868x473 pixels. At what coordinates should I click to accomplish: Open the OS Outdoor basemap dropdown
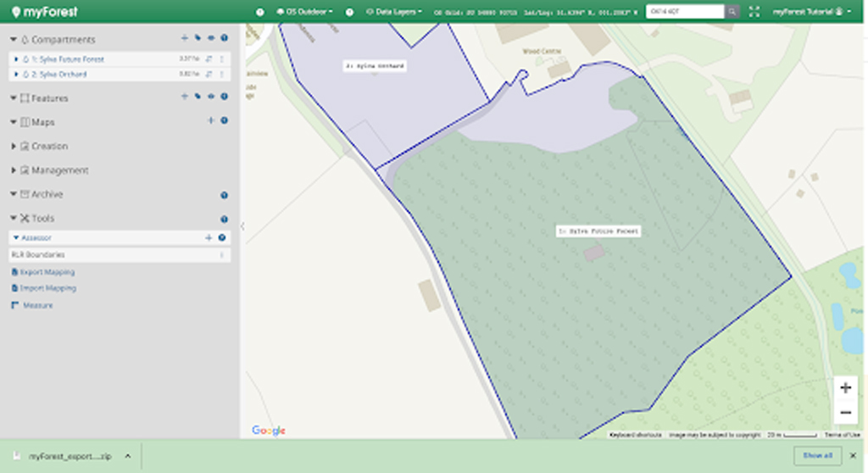[x=304, y=12]
